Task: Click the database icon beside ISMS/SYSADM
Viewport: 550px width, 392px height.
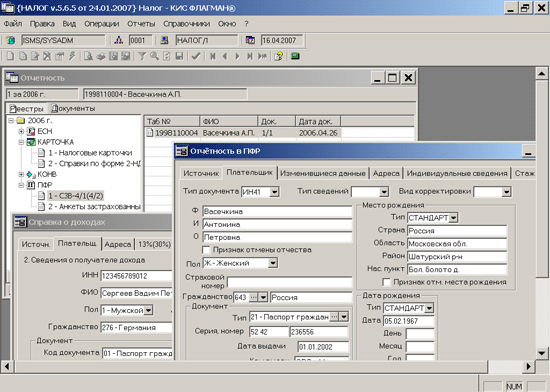Action: tap(11, 40)
